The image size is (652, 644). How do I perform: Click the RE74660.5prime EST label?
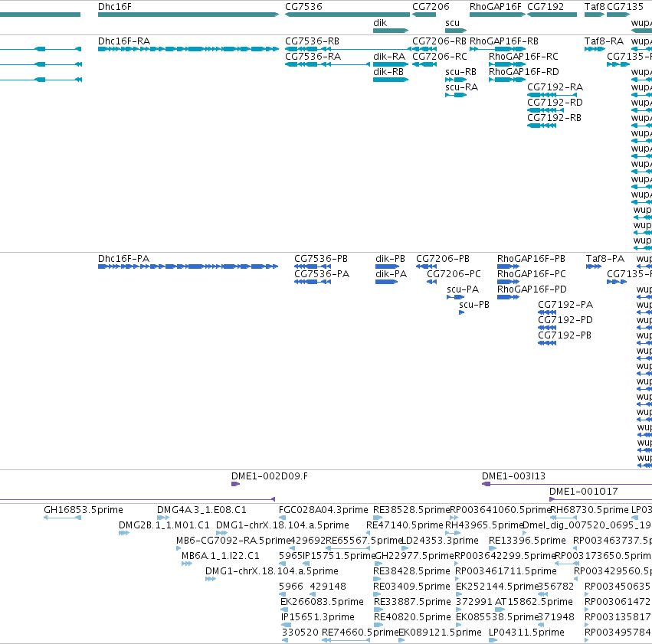tap(361, 633)
